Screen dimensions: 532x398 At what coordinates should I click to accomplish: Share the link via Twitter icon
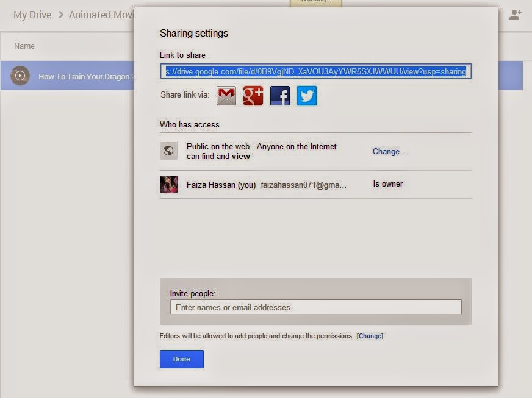pos(307,96)
